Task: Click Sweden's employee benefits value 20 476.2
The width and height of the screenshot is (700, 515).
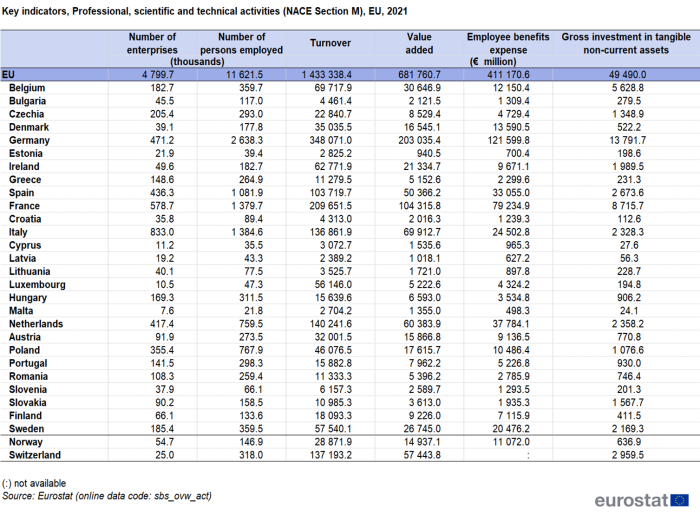Action: [x=511, y=429]
